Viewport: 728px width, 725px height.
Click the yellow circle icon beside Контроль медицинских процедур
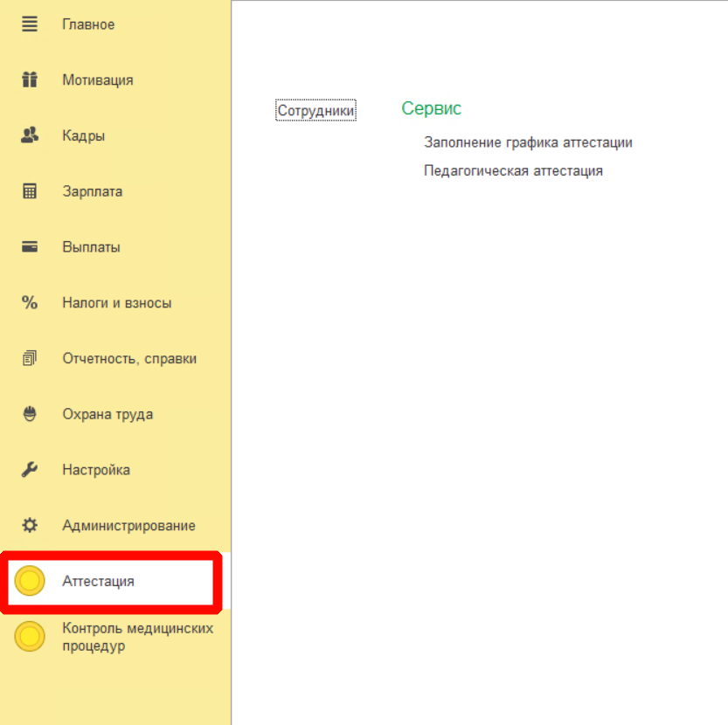30,637
